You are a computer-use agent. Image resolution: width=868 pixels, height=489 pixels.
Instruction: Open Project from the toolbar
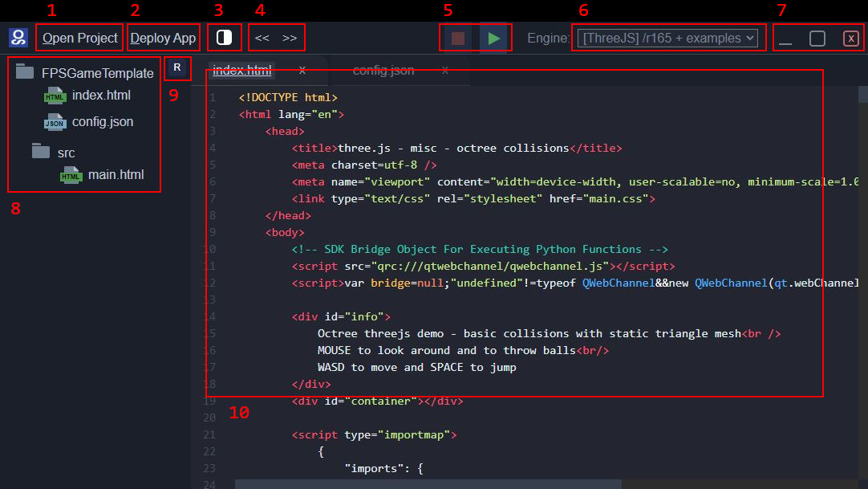[x=79, y=38]
